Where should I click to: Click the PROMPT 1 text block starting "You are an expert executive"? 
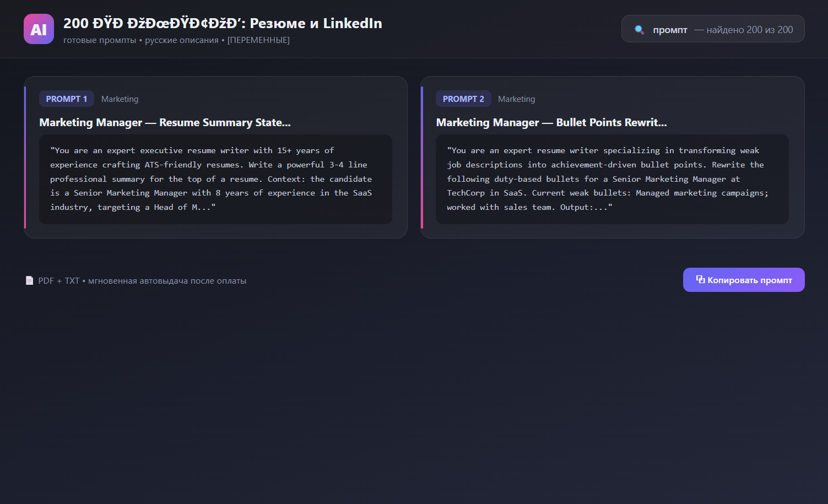(x=215, y=179)
